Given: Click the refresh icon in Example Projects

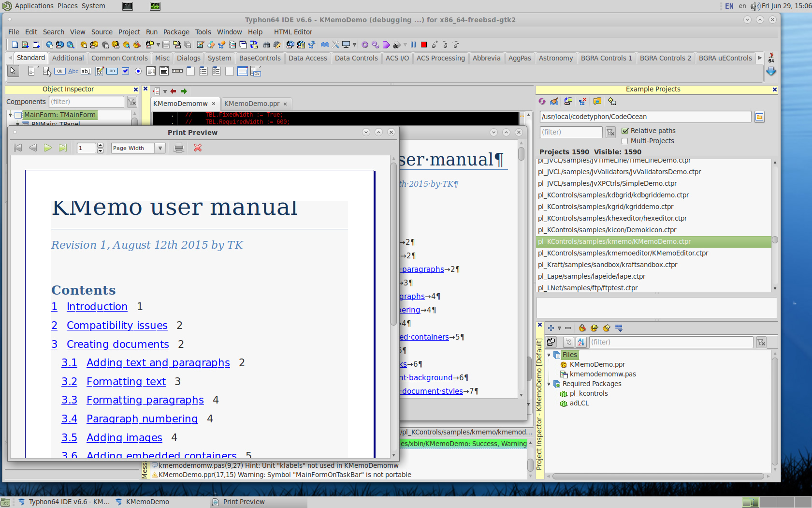Looking at the screenshot, I should [542, 101].
